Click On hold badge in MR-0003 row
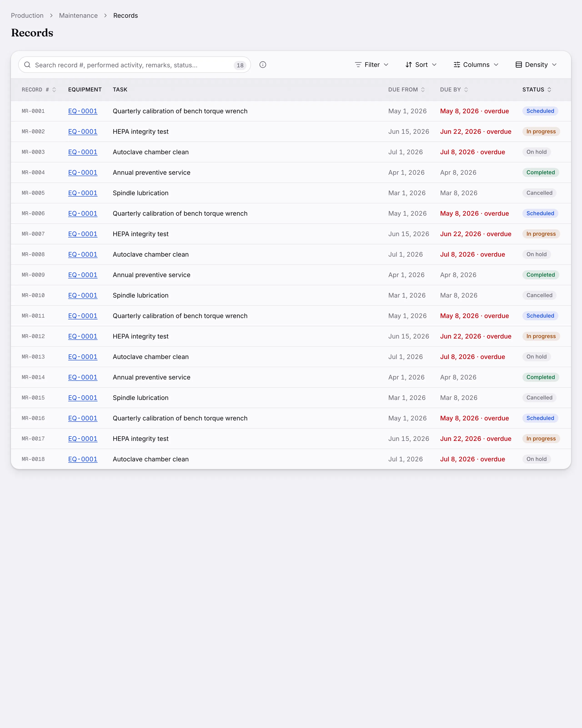Image resolution: width=582 pixels, height=728 pixels. pos(537,152)
